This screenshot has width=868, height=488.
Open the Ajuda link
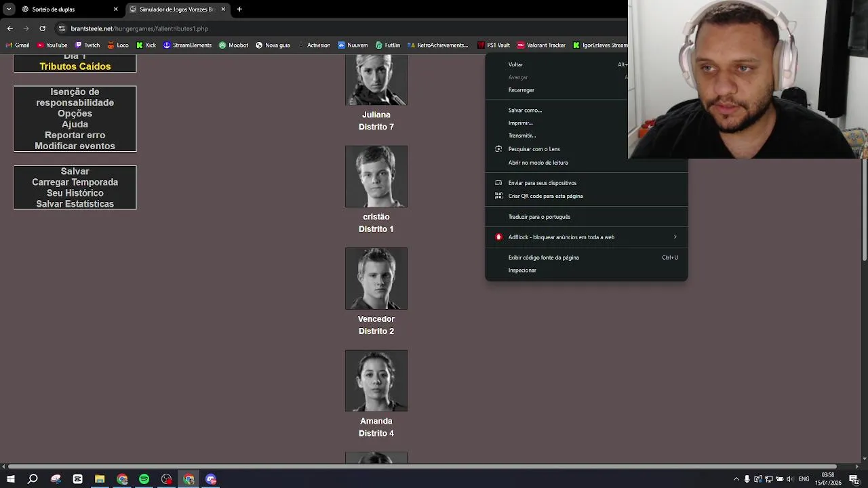tap(75, 124)
